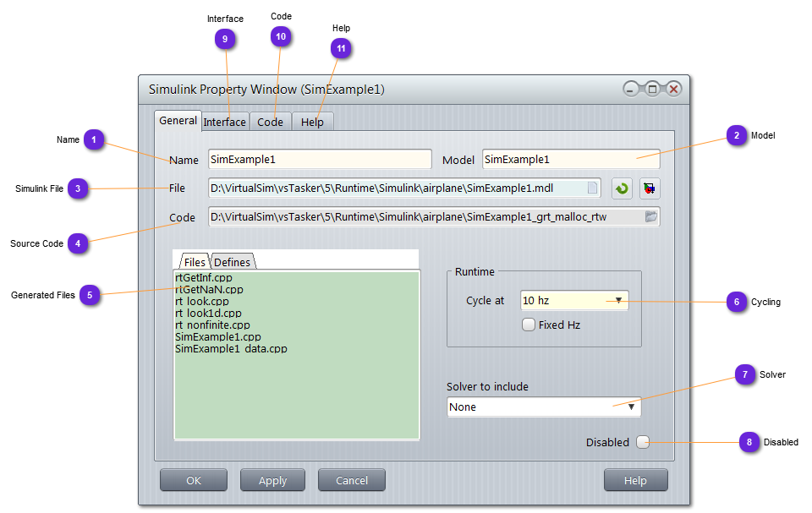
Task: Switch to the Interface tab
Action: (x=225, y=122)
